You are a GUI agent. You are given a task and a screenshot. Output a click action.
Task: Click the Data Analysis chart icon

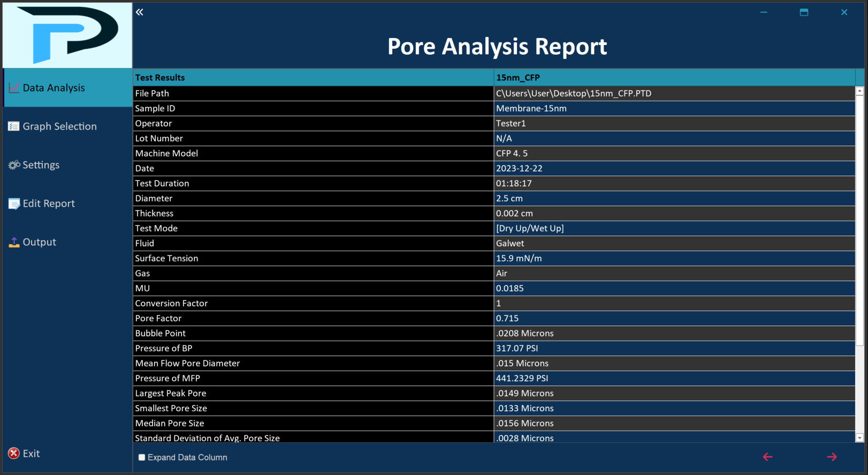14,88
